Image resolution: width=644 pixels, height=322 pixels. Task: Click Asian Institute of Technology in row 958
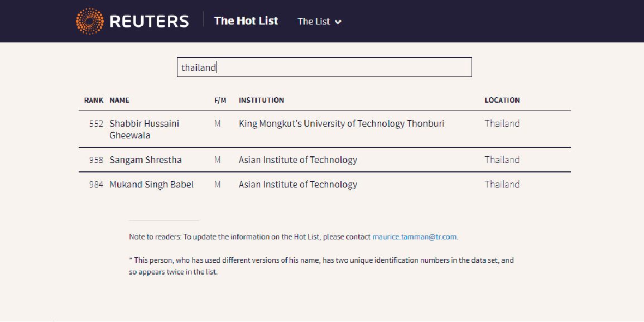click(297, 160)
